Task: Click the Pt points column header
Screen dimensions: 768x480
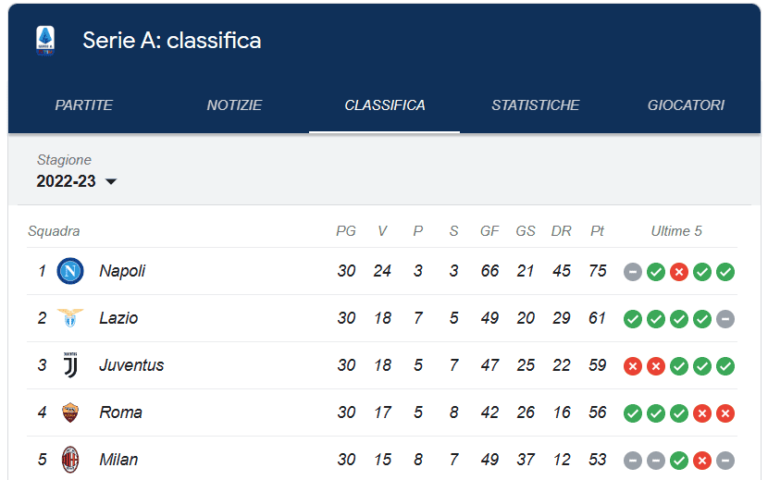Action: tap(597, 231)
